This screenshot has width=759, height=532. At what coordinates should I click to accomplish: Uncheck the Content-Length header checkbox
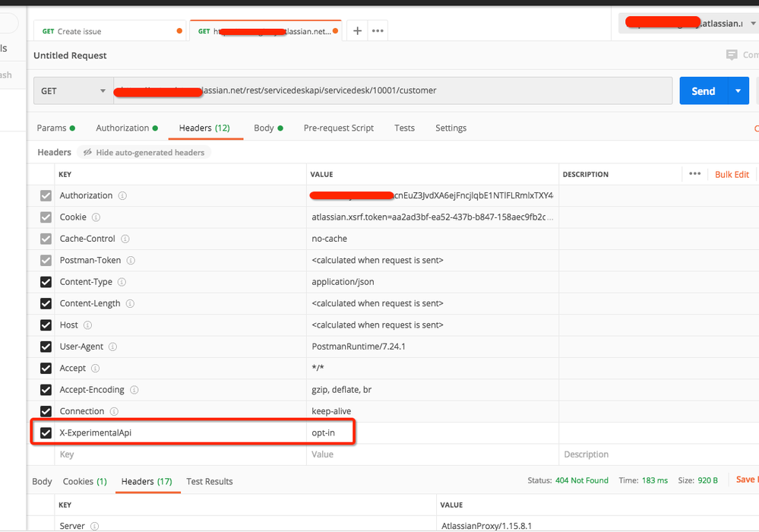[x=46, y=303]
